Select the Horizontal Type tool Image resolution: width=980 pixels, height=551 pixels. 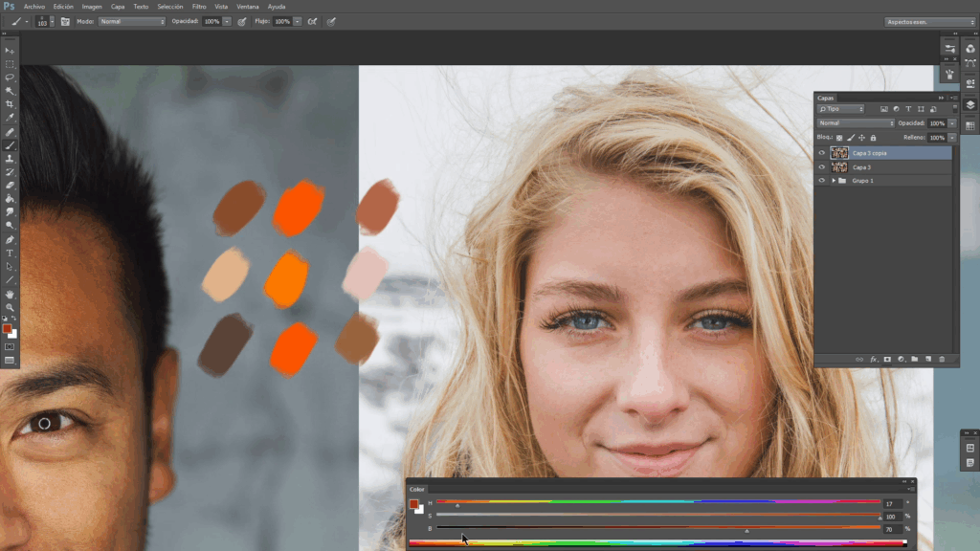click(10, 253)
